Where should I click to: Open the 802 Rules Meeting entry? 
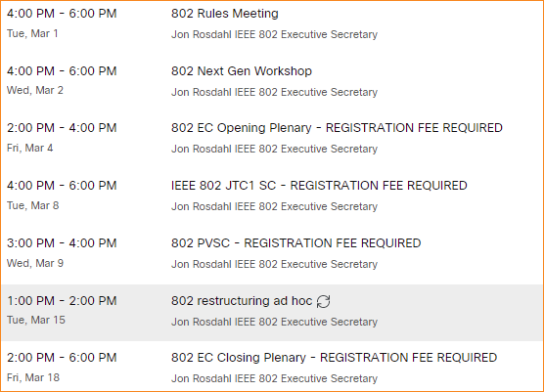(225, 14)
